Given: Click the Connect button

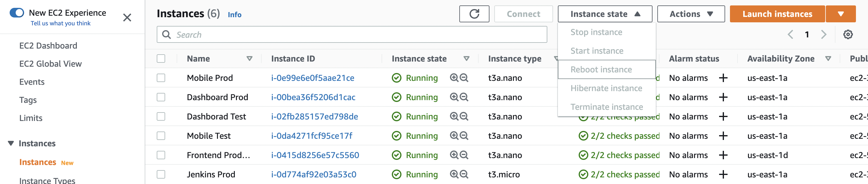Looking at the screenshot, I should [523, 14].
